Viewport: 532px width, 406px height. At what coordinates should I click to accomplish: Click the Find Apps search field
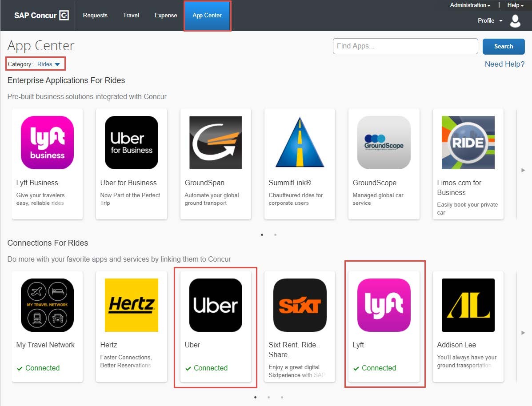tap(405, 46)
